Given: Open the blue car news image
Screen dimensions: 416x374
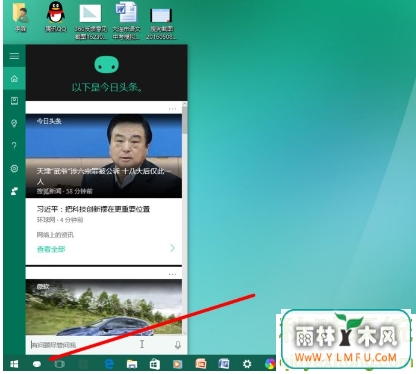Looking at the screenshot, I should tap(104, 307).
